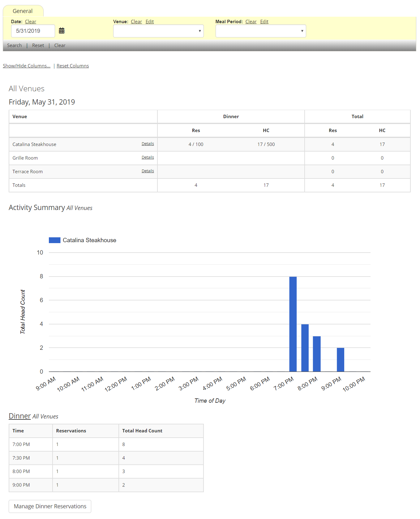Open Show/Hide Columns dialog
This screenshot has height=519, width=420.
click(x=27, y=66)
